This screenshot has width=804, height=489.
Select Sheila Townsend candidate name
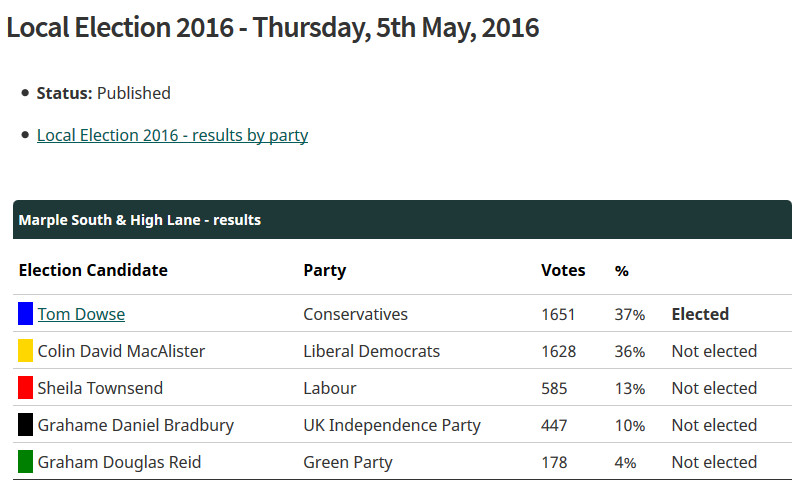point(100,388)
